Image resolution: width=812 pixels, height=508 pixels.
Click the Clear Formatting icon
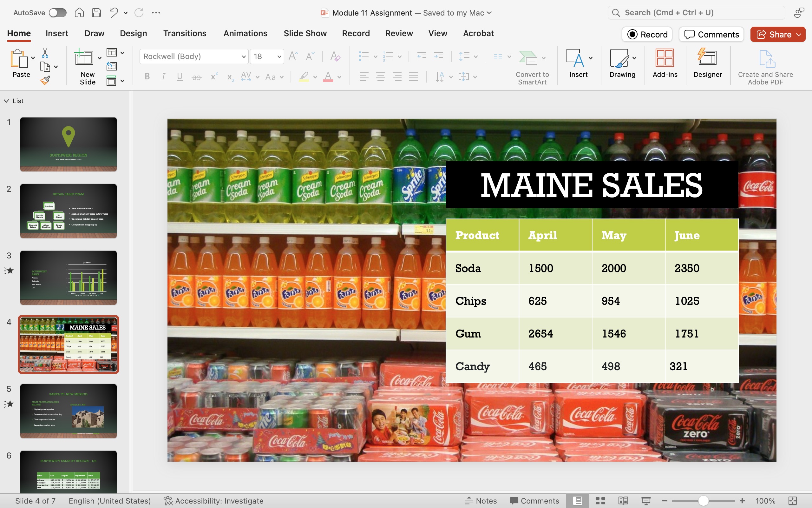pos(335,56)
